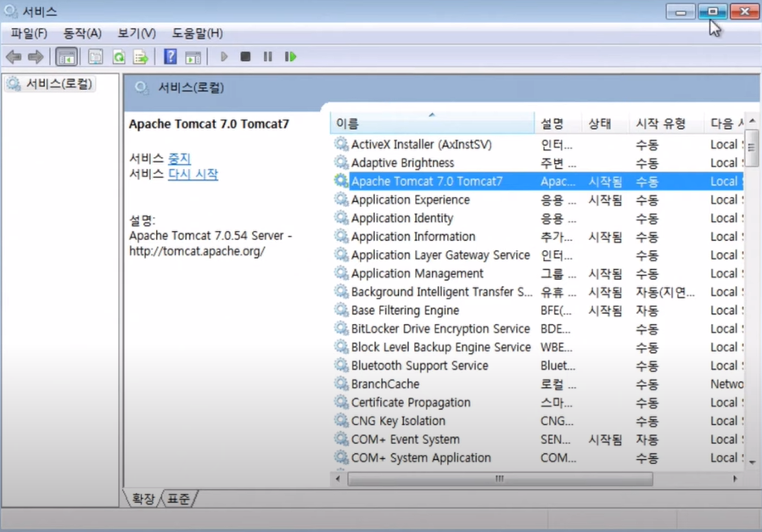Select Application Management service name

click(417, 273)
